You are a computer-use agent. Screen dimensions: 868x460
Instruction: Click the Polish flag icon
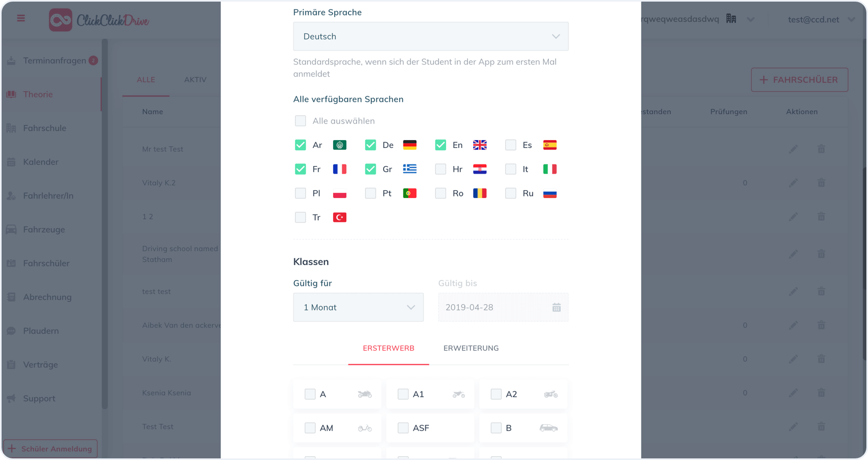point(339,193)
